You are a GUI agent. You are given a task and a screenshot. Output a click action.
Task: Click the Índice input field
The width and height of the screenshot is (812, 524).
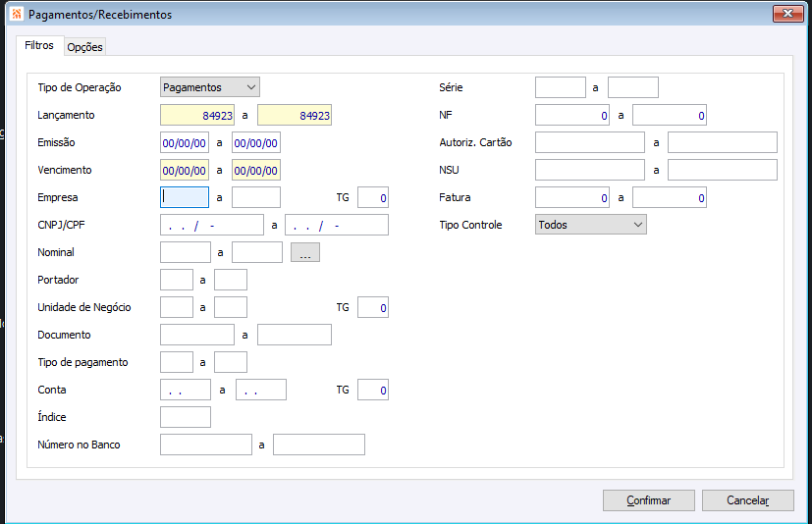tap(185, 417)
